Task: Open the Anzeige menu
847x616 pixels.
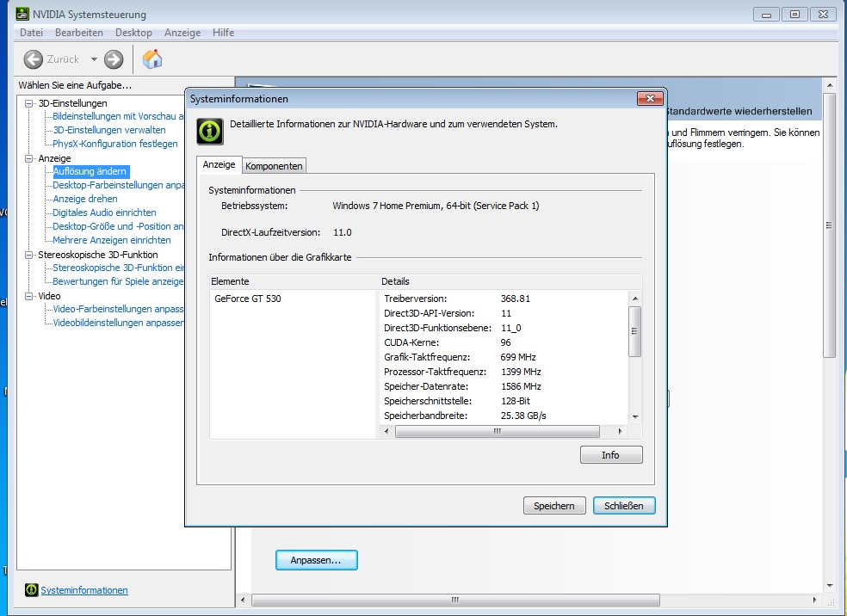Action: pos(182,33)
